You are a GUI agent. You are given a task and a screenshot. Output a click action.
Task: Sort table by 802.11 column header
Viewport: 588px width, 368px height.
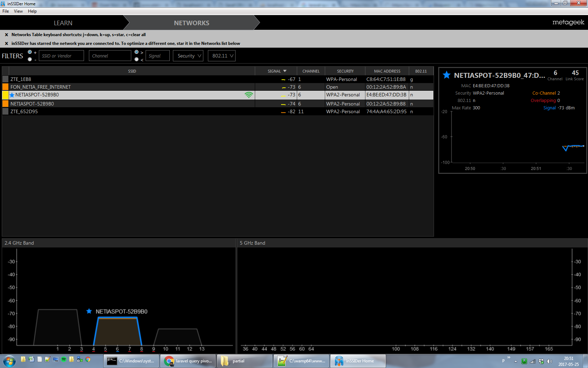tap(421, 71)
